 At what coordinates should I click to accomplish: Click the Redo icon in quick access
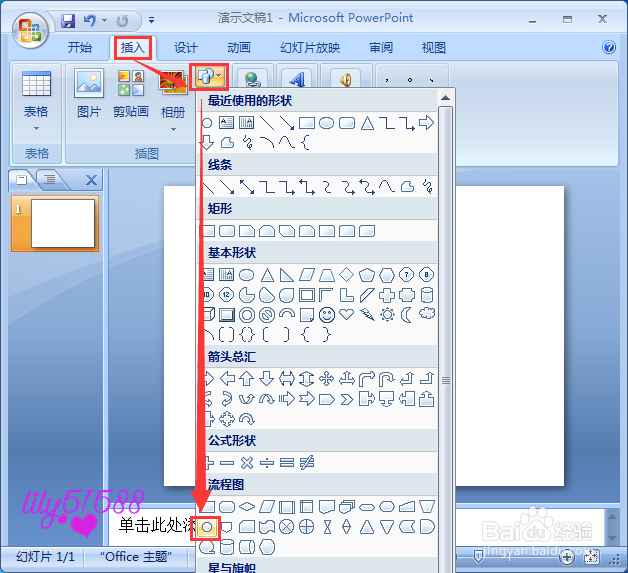click(x=122, y=20)
